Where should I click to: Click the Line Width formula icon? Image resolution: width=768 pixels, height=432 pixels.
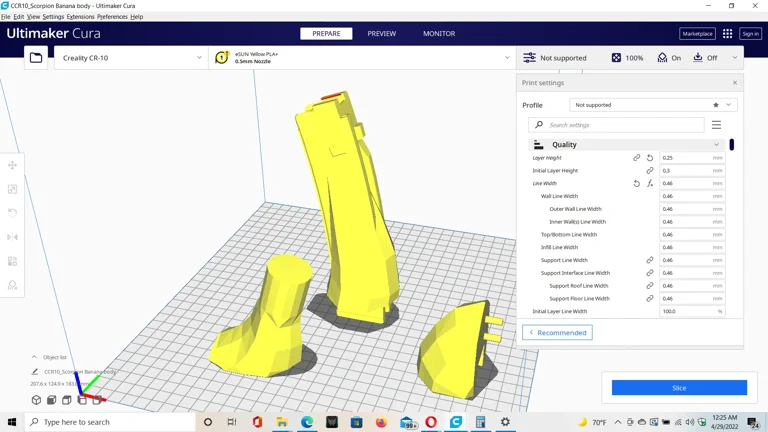650,184
